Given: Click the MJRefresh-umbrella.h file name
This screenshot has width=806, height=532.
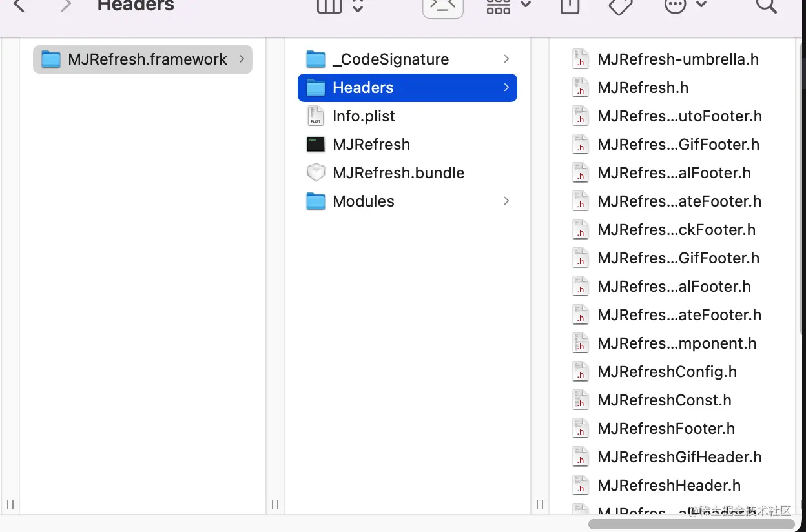Looking at the screenshot, I should [x=678, y=59].
